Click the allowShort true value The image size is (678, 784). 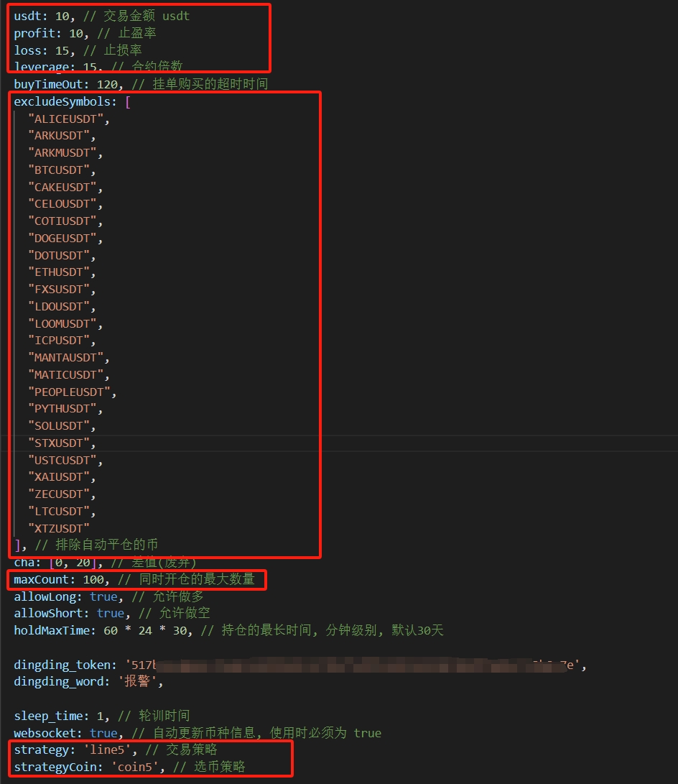(x=111, y=614)
